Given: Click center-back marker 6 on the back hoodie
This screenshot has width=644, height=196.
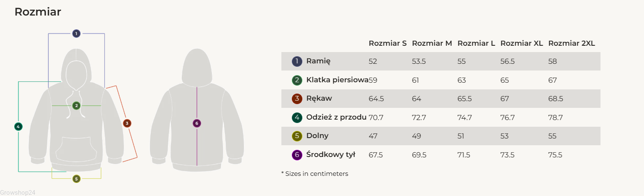Looking at the screenshot, I should pos(197,123).
